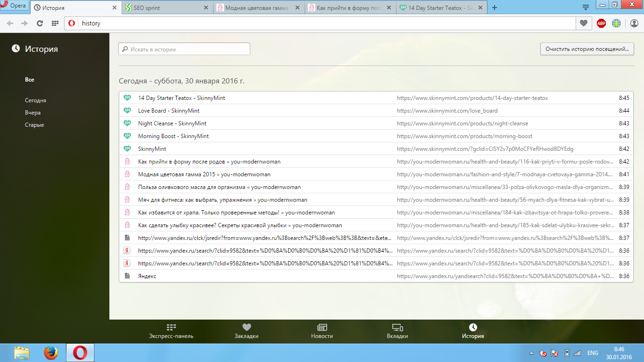Click the 8:45 timestamp of the Teatox entry
The height and width of the screenshot is (362, 644).
click(624, 98)
